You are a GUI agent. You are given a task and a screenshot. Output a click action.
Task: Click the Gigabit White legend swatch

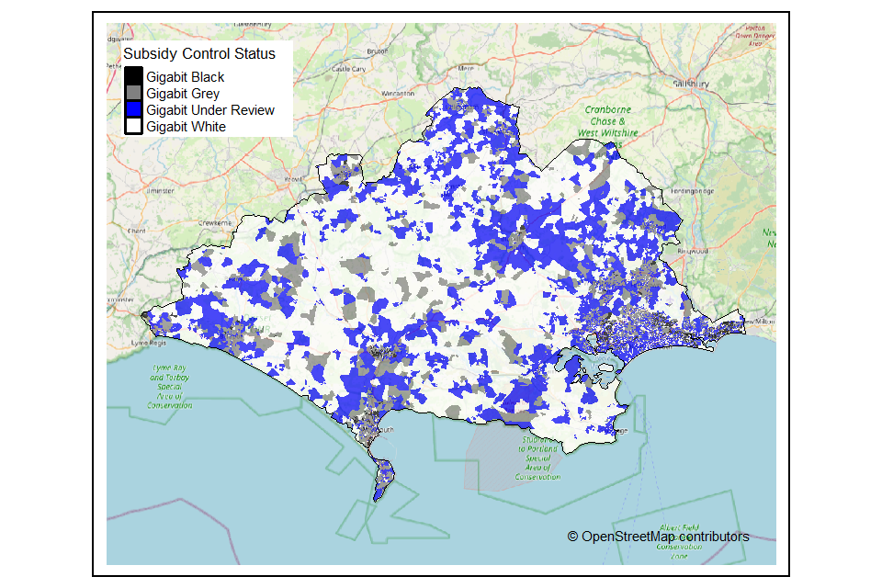point(134,126)
